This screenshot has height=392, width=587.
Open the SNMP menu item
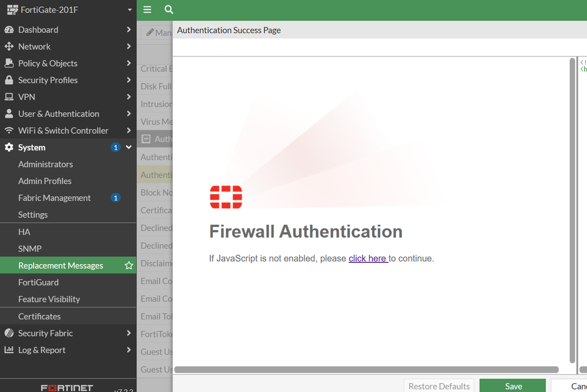pos(68,249)
